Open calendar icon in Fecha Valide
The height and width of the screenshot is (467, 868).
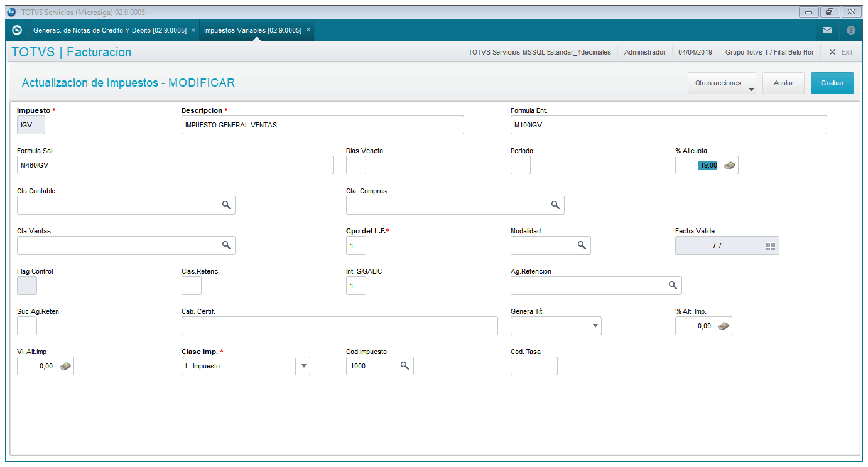(x=770, y=245)
